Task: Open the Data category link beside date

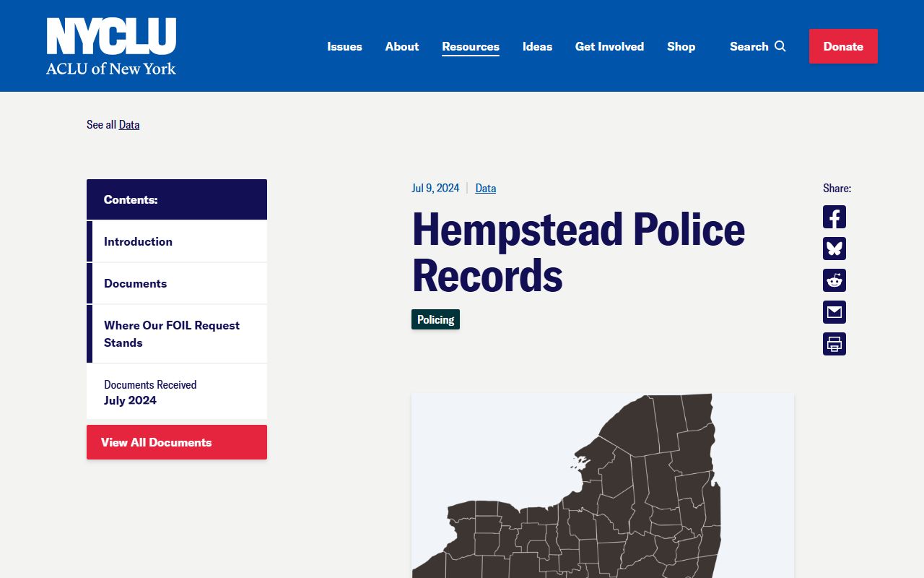Action: coord(486,188)
